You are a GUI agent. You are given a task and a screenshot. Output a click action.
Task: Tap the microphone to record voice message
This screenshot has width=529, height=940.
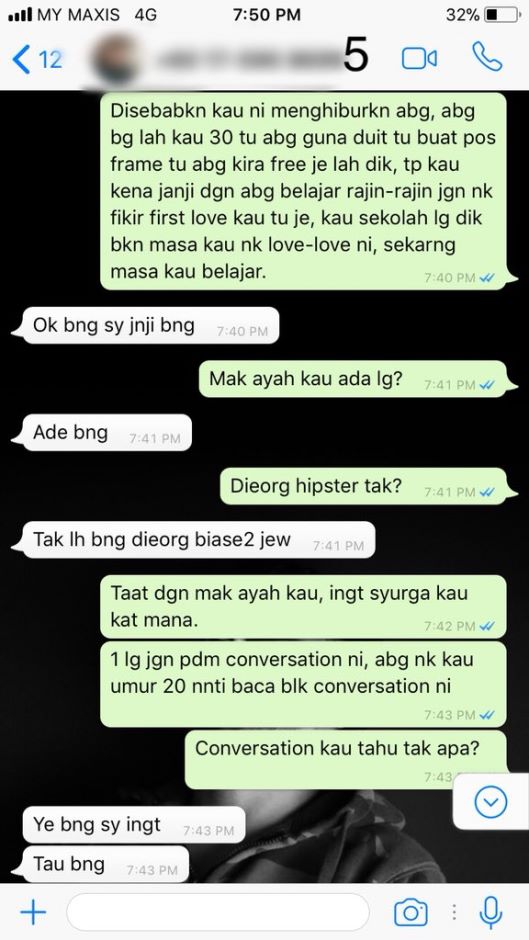click(x=491, y=912)
